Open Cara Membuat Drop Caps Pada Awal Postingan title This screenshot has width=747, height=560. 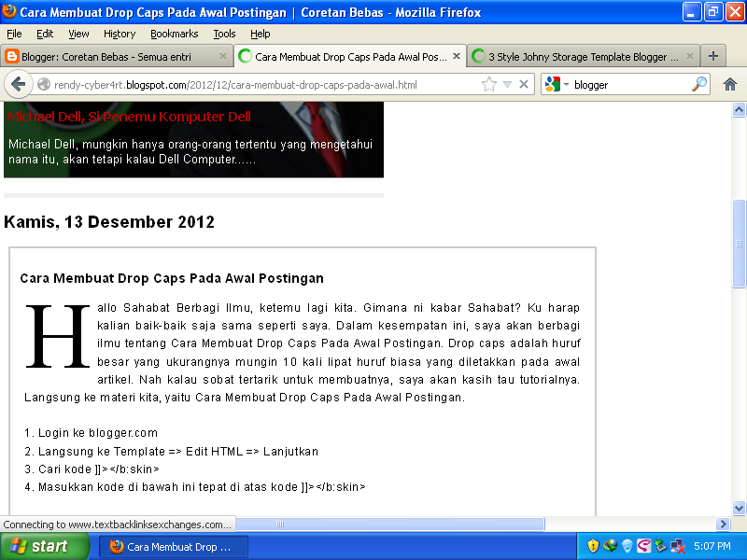pyautogui.click(x=172, y=278)
